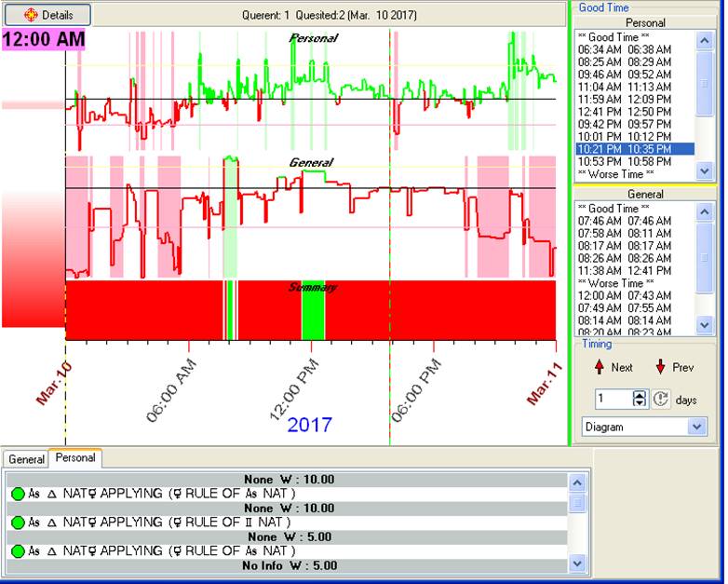Click the General chart label
Screen dimensions: 728x584
pyautogui.click(x=311, y=163)
